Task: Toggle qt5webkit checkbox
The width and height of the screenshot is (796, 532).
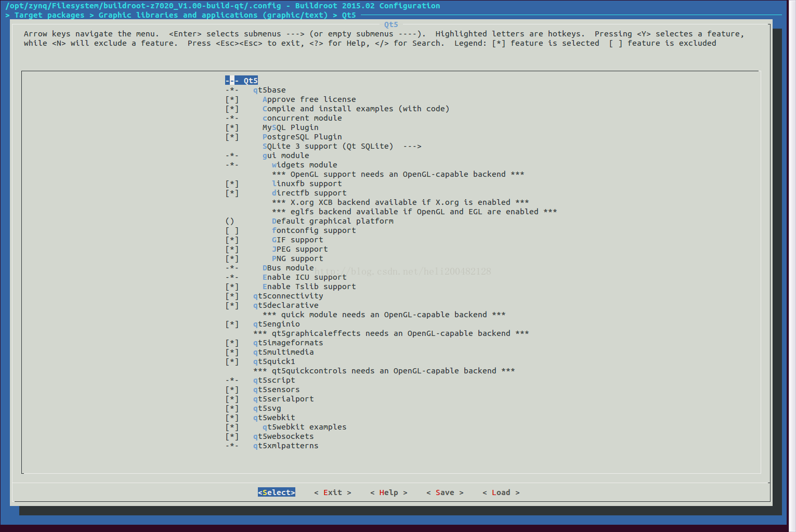Action: coord(232,418)
